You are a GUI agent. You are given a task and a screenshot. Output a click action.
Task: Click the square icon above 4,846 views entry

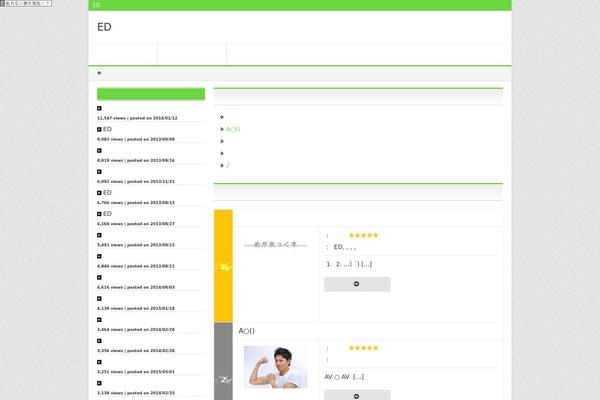click(x=99, y=256)
